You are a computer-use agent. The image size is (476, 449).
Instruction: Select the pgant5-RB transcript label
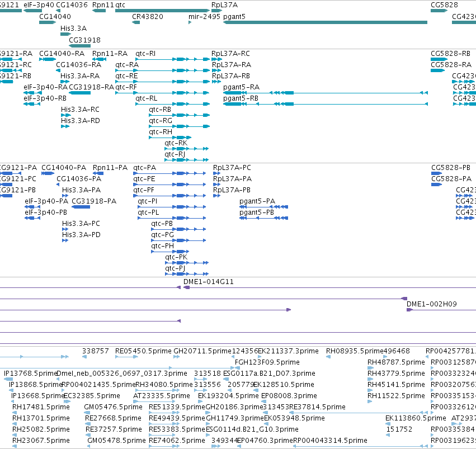(x=241, y=98)
